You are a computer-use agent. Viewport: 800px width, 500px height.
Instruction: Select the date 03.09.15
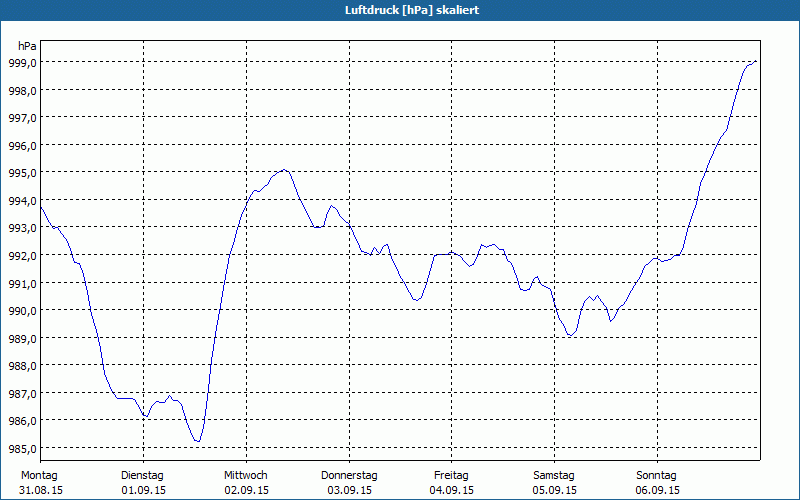tap(349, 490)
